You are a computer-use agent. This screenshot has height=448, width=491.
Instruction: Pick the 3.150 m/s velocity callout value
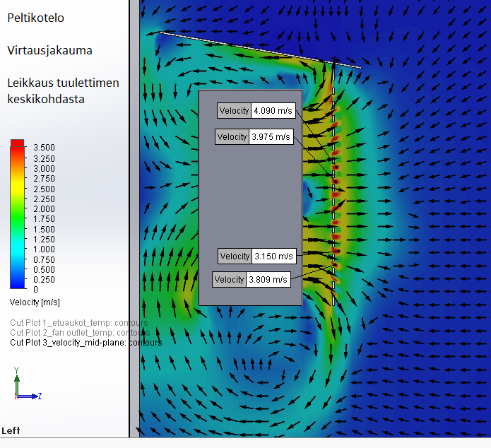pyautogui.click(x=273, y=257)
